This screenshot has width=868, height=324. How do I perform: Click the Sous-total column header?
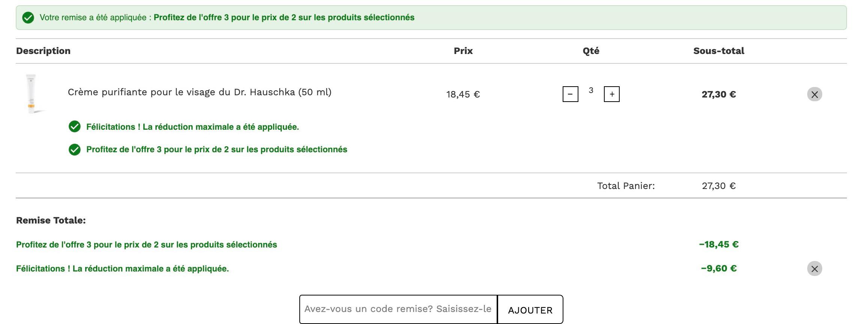pos(718,51)
